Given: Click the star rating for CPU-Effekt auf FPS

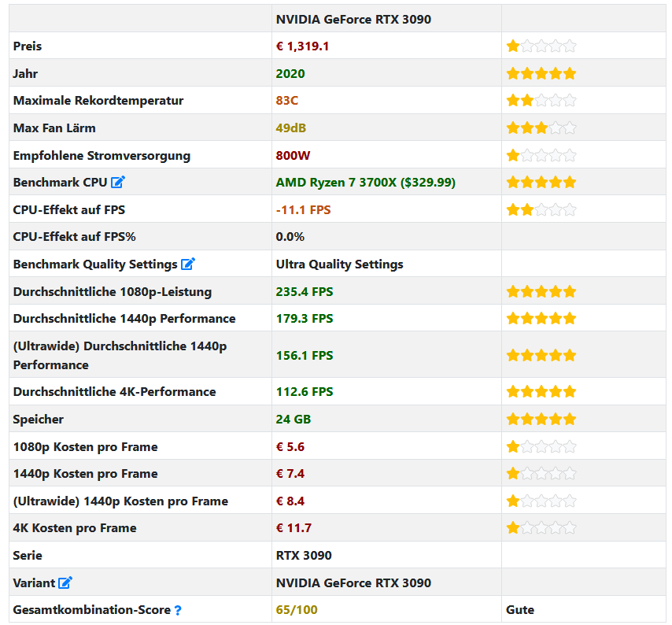Looking at the screenshot, I should [x=541, y=209].
